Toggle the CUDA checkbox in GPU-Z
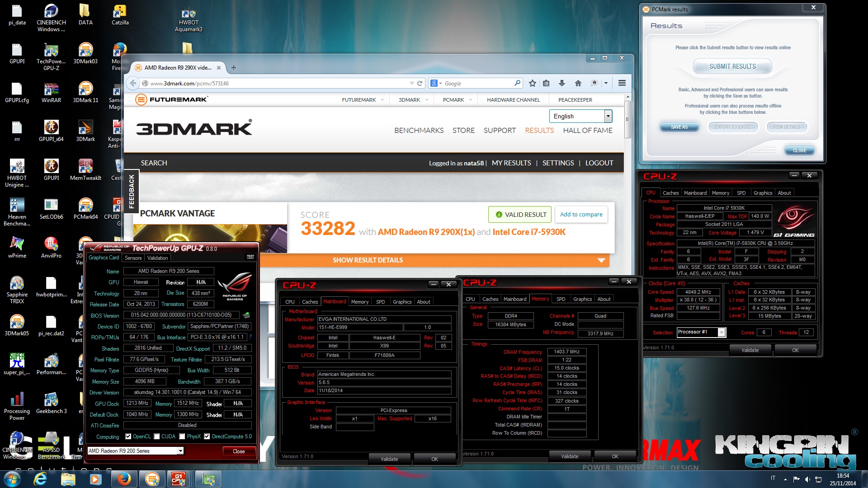868x488 pixels. (x=157, y=436)
